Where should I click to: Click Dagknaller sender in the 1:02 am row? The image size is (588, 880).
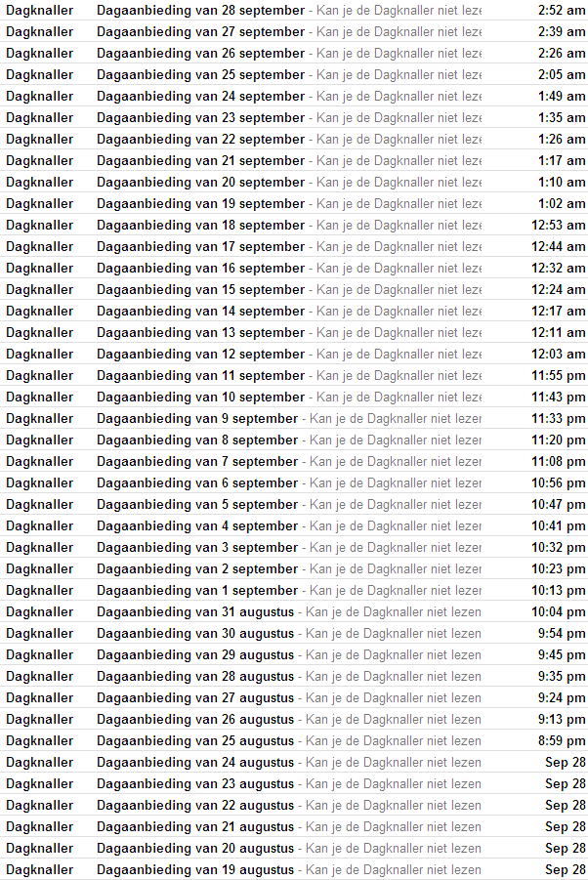click(40, 204)
